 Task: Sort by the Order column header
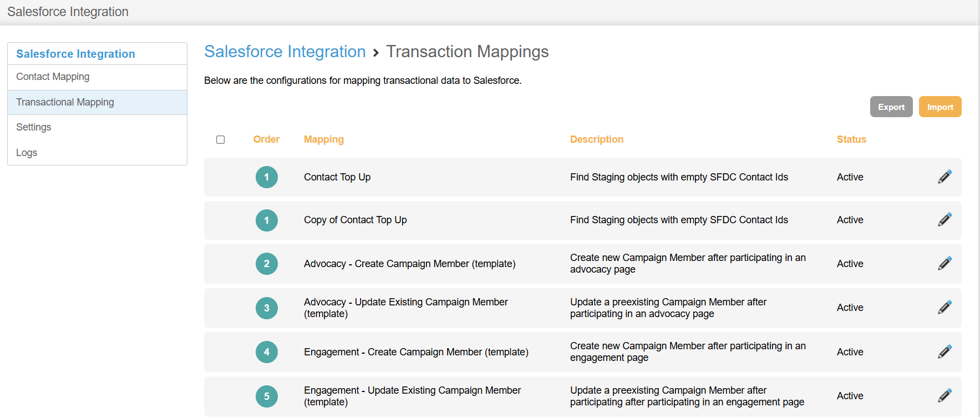(266, 139)
